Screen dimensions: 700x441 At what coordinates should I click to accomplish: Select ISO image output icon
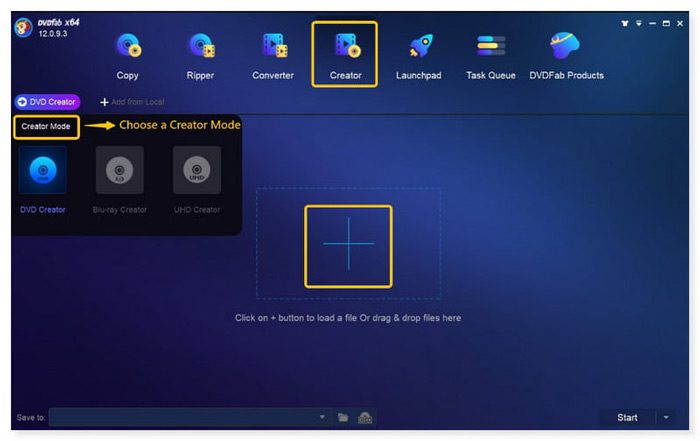365,417
